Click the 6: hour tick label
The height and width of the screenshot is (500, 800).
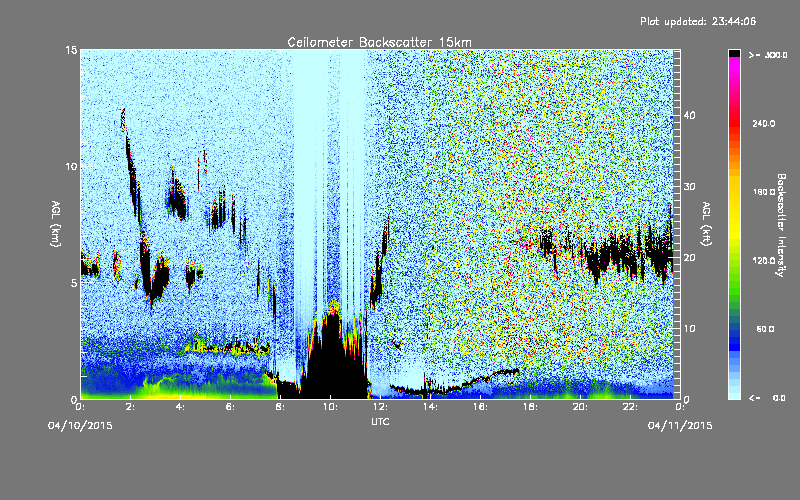231,407
